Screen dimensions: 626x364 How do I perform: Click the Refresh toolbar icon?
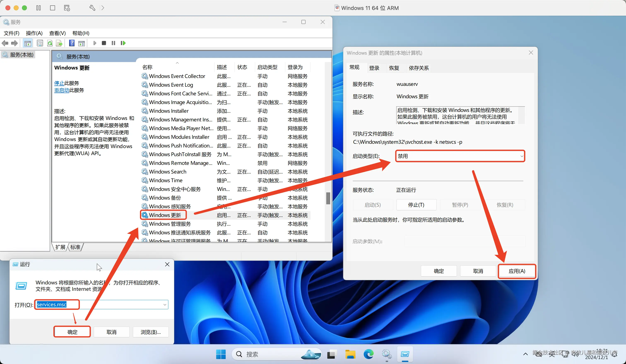(50, 43)
